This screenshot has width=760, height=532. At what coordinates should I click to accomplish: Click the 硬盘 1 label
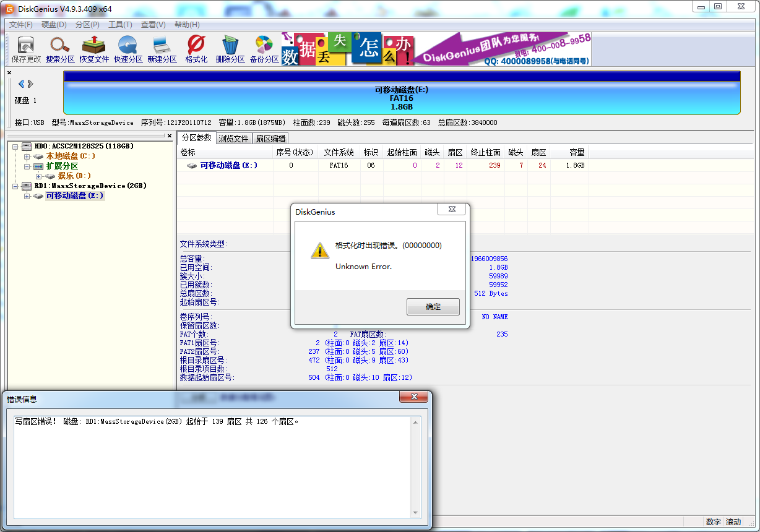(x=26, y=100)
